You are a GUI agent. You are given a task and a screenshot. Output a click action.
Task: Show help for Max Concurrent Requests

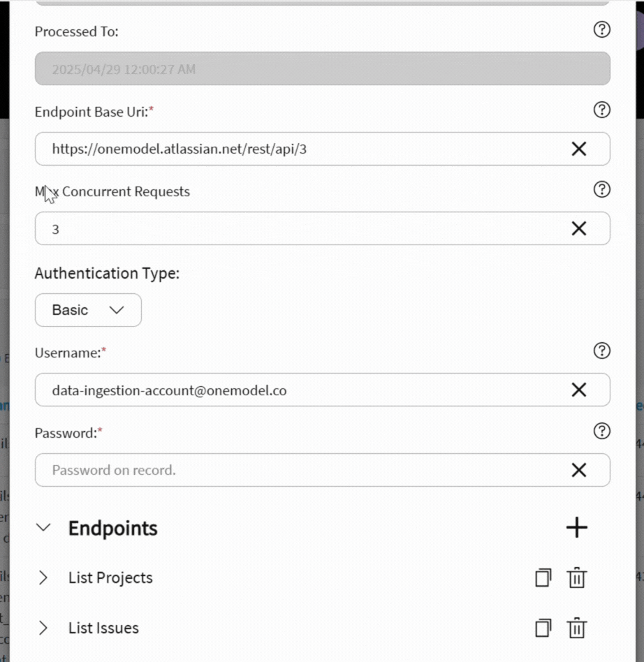click(601, 189)
